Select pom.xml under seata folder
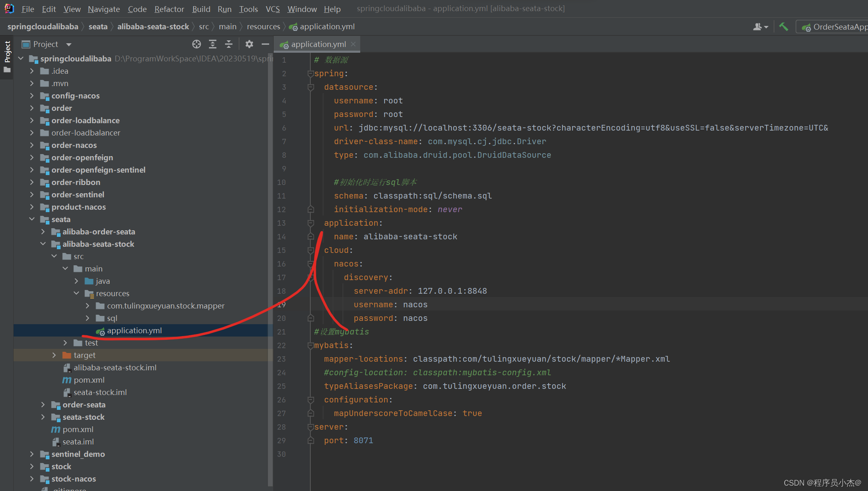Screen dimensions: 868x491 coord(78,429)
